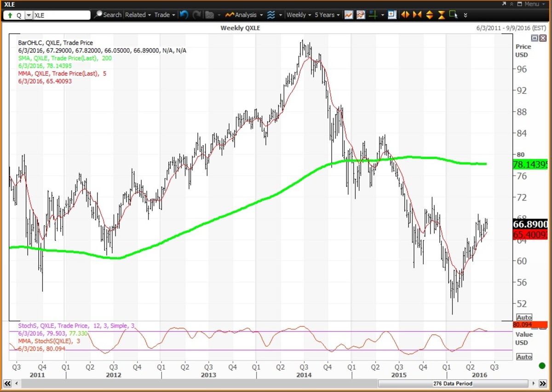Toggle Auto scale on the stochastic pane

point(524,357)
